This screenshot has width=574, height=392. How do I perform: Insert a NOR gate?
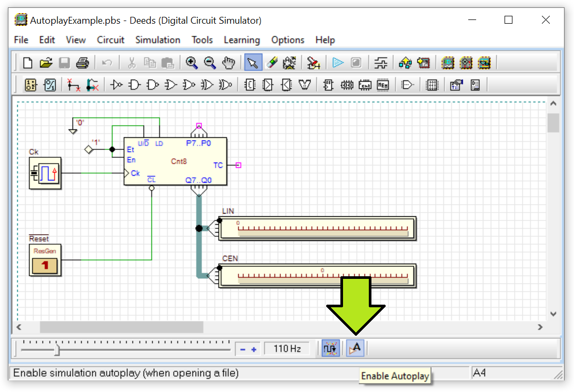pos(189,85)
